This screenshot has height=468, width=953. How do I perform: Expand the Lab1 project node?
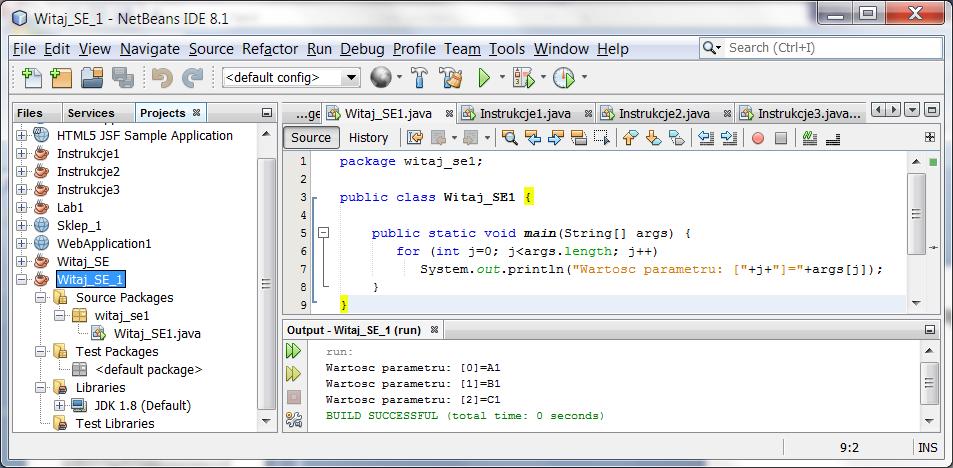(x=22, y=208)
